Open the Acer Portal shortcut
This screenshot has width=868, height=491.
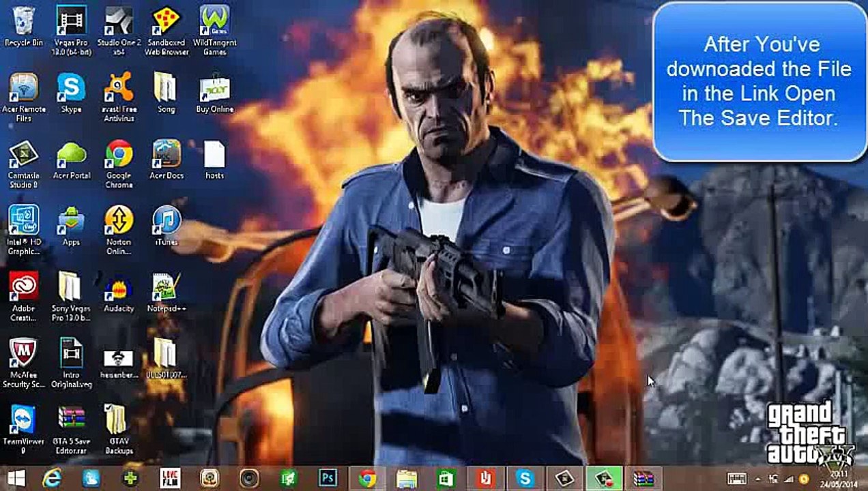pos(71,160)
